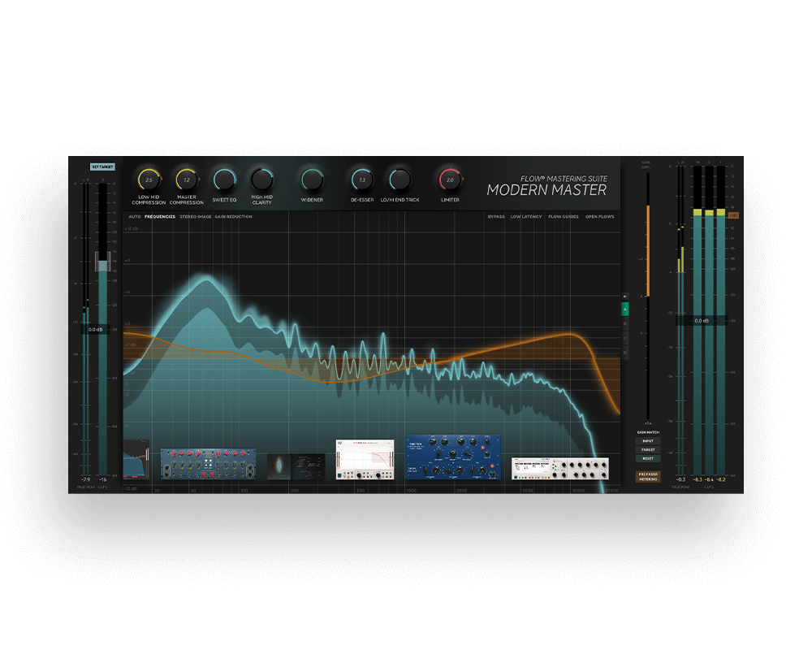Adjust the Sweet EQ knob

click(224, 180)
